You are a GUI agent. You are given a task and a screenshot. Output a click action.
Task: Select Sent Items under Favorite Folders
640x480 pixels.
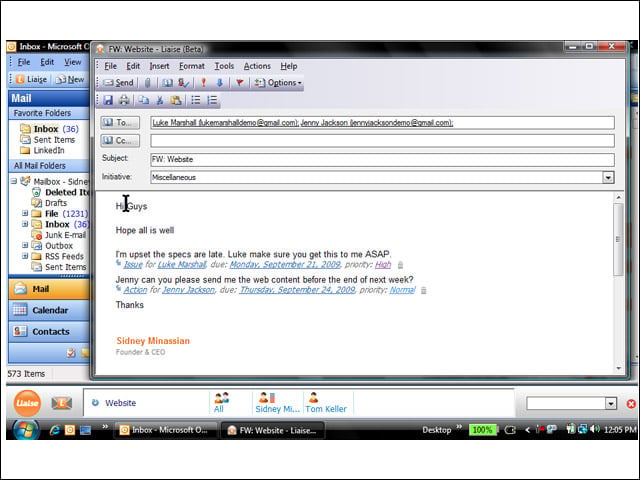(48, 140)
